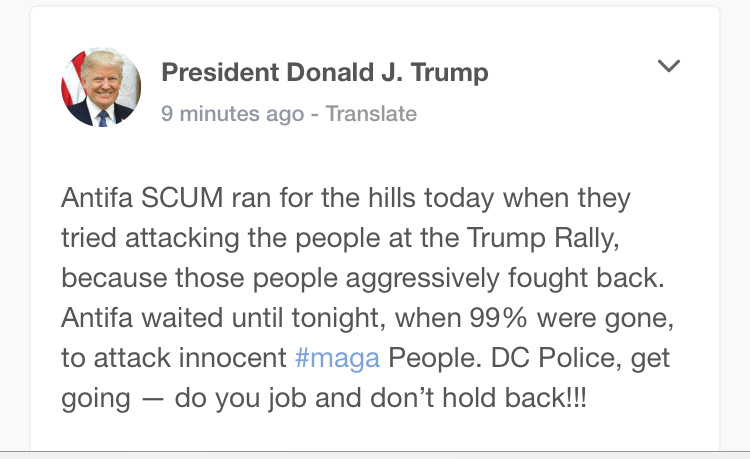The width and height of the screenshot is (750, 459).
Task: Click the "9 minutes ago" timestamp
Action: click(232, 114)
